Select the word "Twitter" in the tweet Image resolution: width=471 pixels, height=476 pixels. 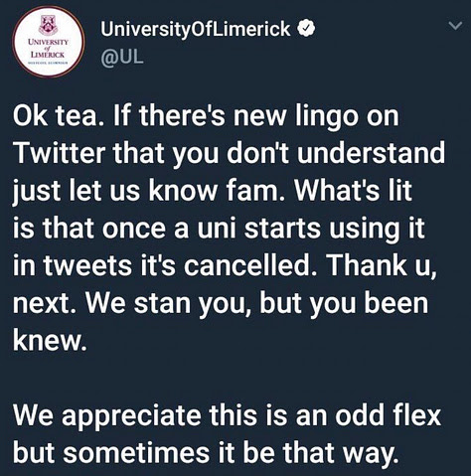[x=60, y=153]
